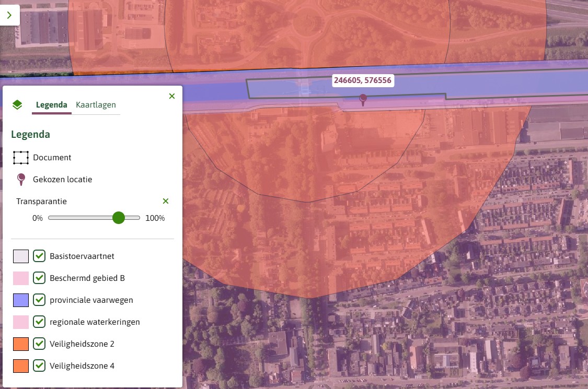This screenshot has height=389, width=588.
Task: Click the green transparency slider handle
Action: (x=119, y=218)
